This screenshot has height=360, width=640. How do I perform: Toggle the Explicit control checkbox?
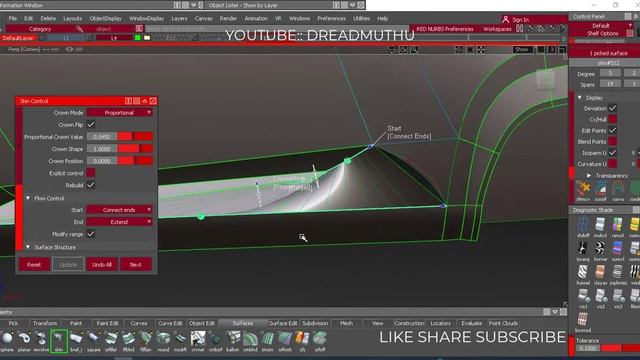click(91, 173)
